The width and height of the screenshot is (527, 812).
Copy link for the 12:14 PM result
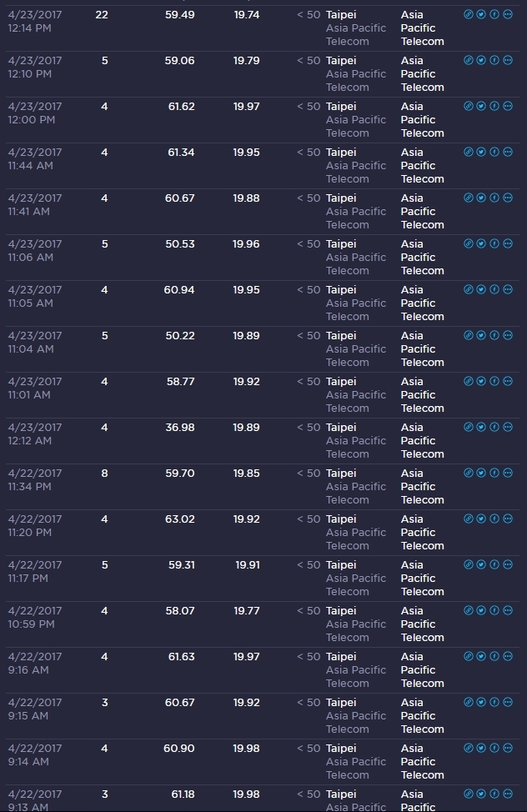point(469,14)
